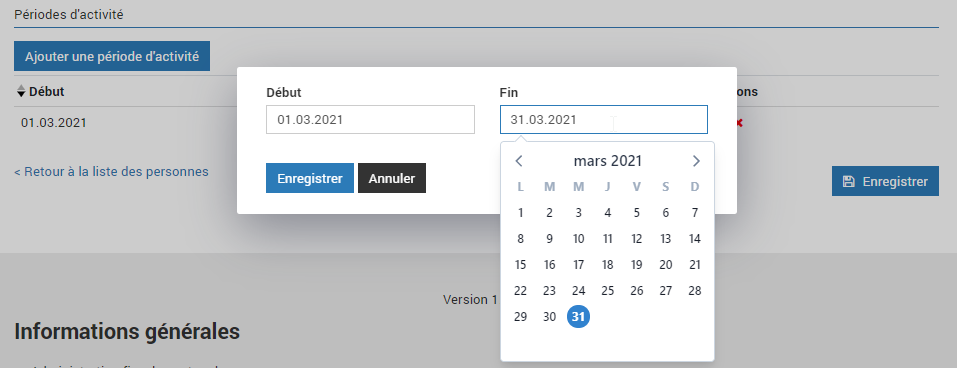Select day 31 in calendar

[x=579, y=317]
